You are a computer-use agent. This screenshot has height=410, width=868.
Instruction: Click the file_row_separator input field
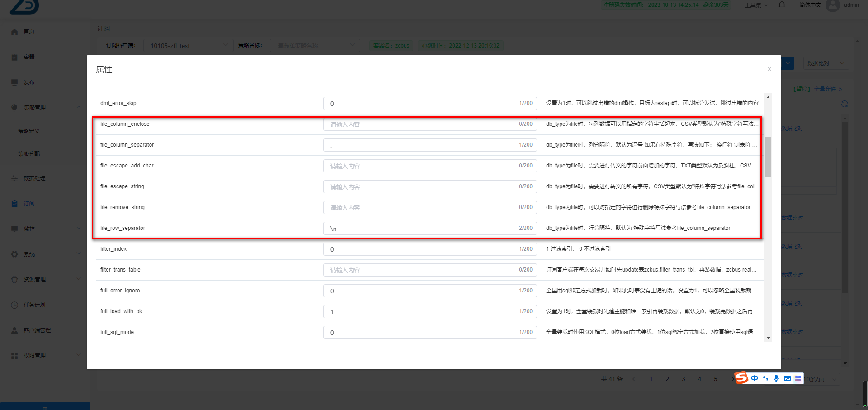(x=423, y=229)
